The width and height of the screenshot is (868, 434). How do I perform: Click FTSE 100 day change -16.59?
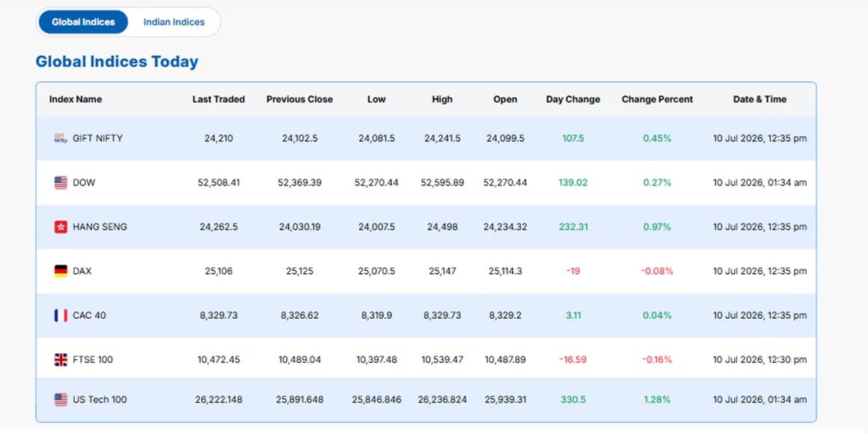click(573, 360)
